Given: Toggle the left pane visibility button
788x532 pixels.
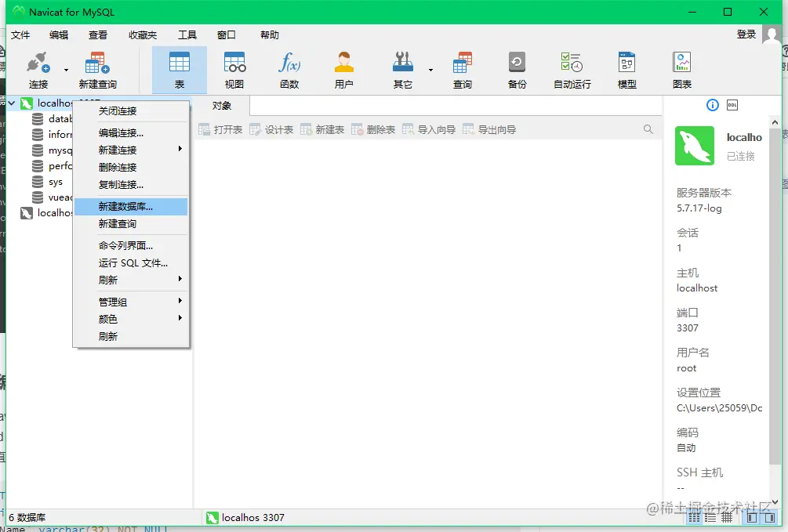Looking at the screenshot, I should [752, 518].
